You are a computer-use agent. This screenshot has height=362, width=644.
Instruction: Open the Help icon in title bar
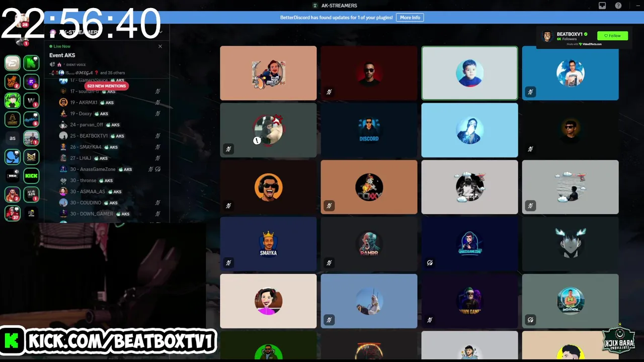(x=618, y=6)
